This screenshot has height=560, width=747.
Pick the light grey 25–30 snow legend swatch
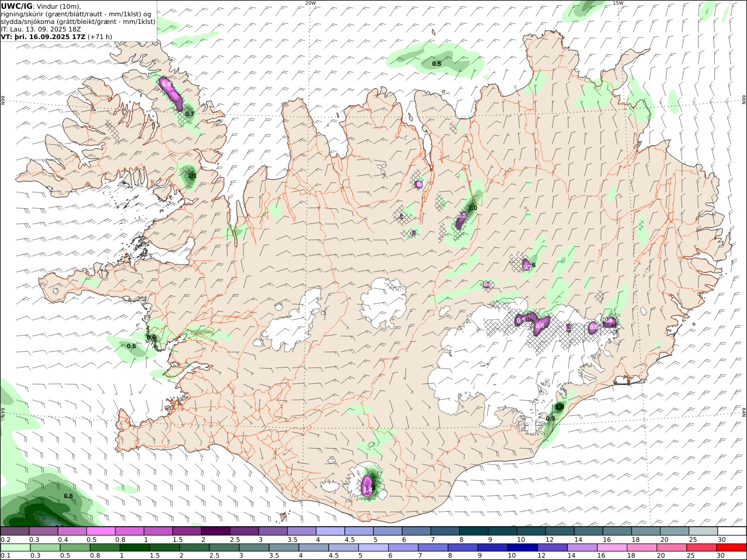click(703, 531)
